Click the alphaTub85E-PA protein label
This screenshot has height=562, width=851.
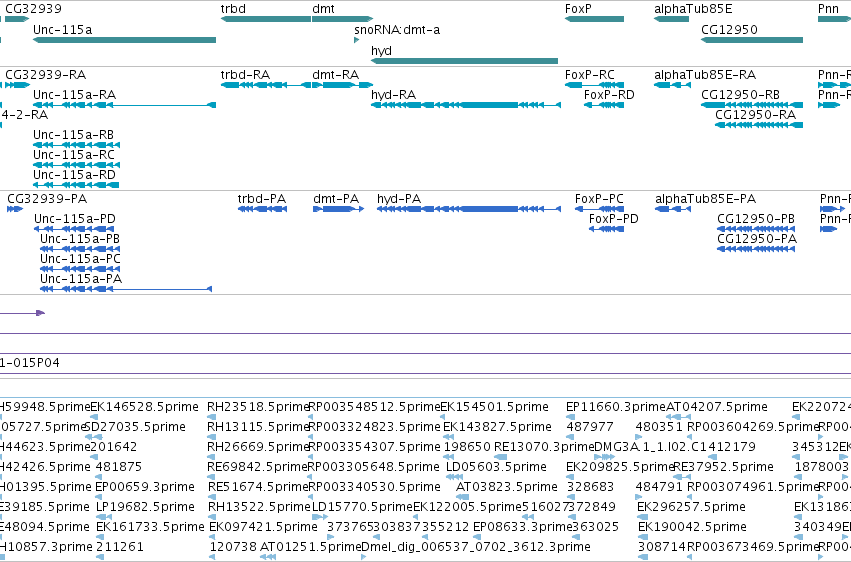(706, 199)
